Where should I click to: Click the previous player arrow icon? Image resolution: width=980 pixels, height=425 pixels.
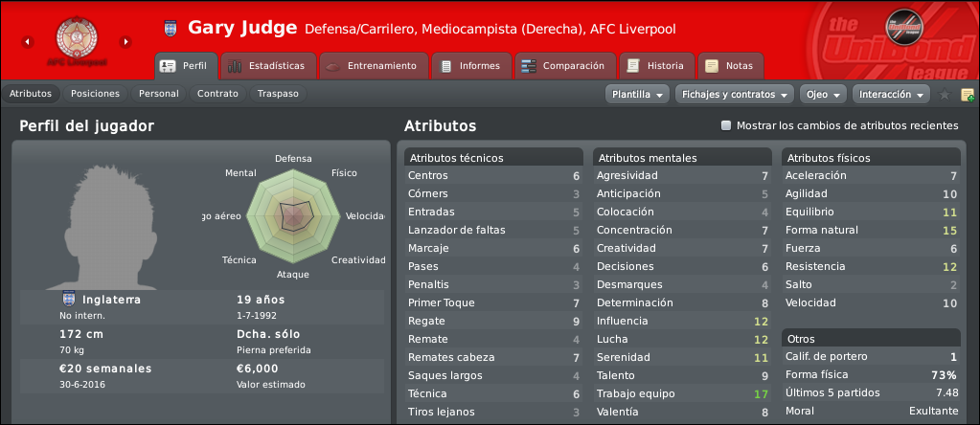(x=27, y=42)
